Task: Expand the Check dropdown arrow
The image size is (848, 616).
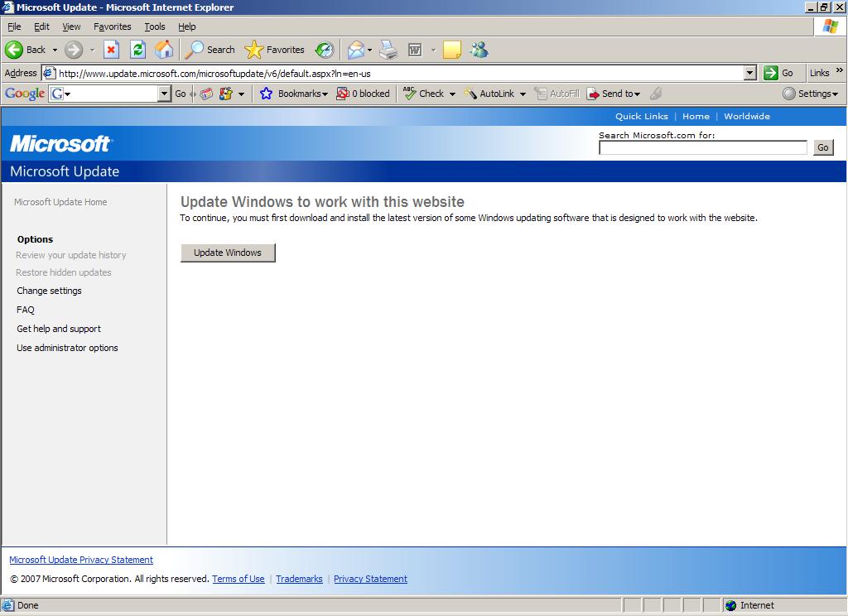Action: click(x=452, y=94)
